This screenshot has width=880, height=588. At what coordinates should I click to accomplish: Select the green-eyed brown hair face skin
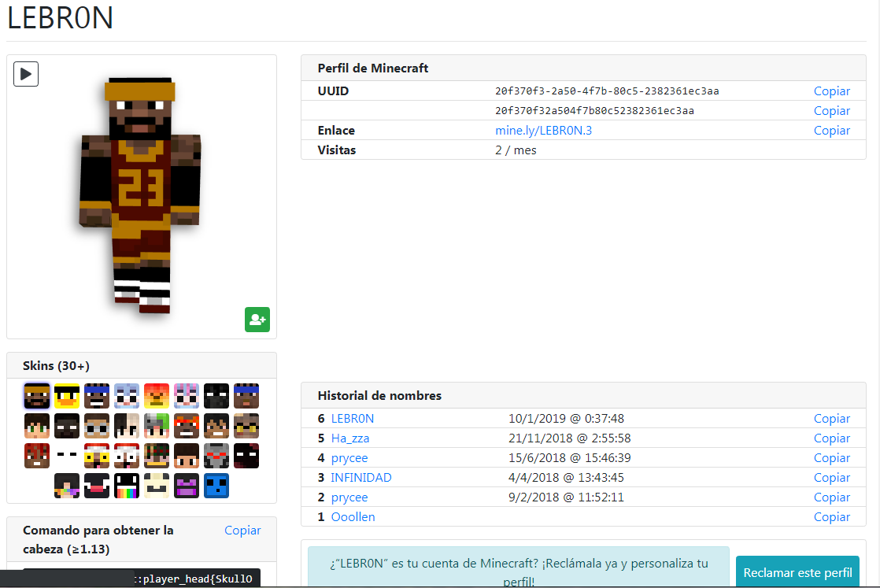(37, 426)
